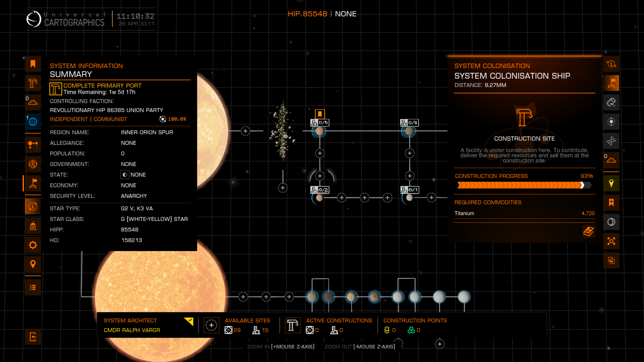Screen dimensions: 644x362
Task: Select first plus slot below the 0/6 body
Action: tap(410, 153)
